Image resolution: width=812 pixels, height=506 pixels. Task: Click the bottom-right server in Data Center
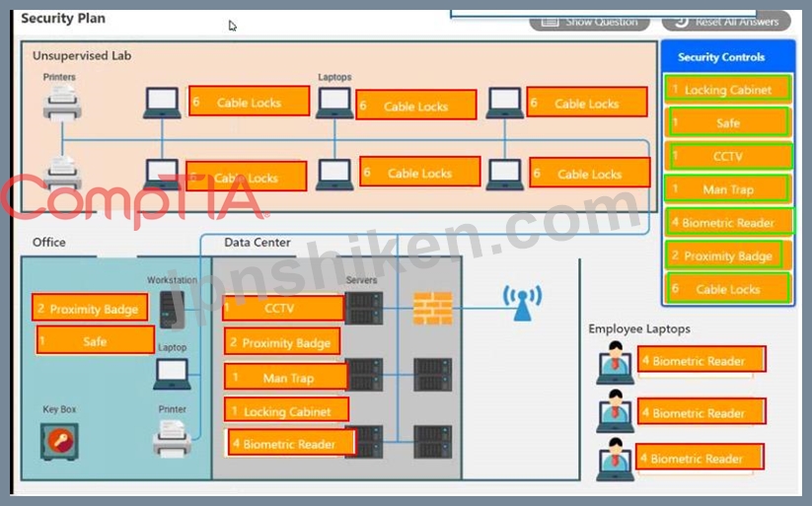pyautogui.click(x=433, y=442)
